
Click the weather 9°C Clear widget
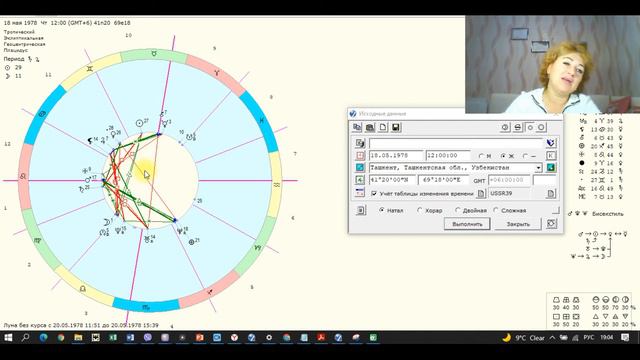pos(524,338)
